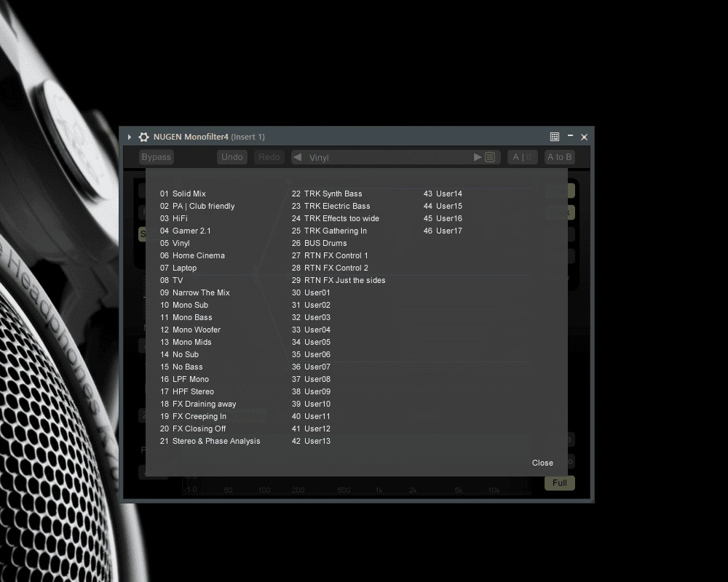This screenshot has height=582, width=728.
Task: Expand the plugin options arrow in title bar
Action: [x=130, y=137]
